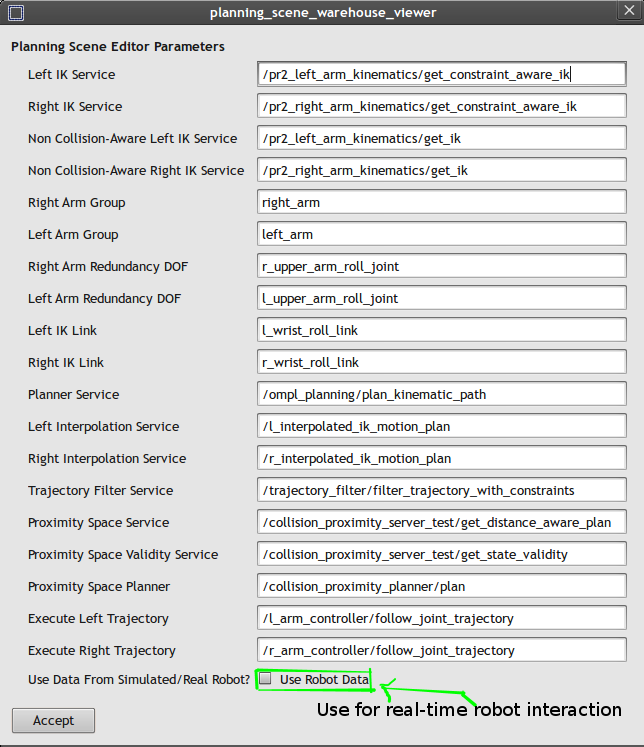Select the Proximity Space Planner input
644x747 pixels.
441,587
